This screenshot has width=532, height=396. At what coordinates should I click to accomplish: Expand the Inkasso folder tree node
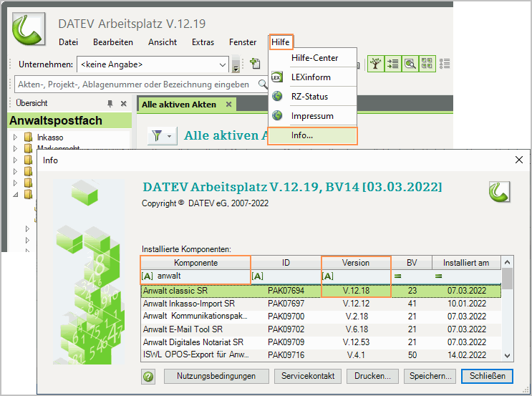15,137
